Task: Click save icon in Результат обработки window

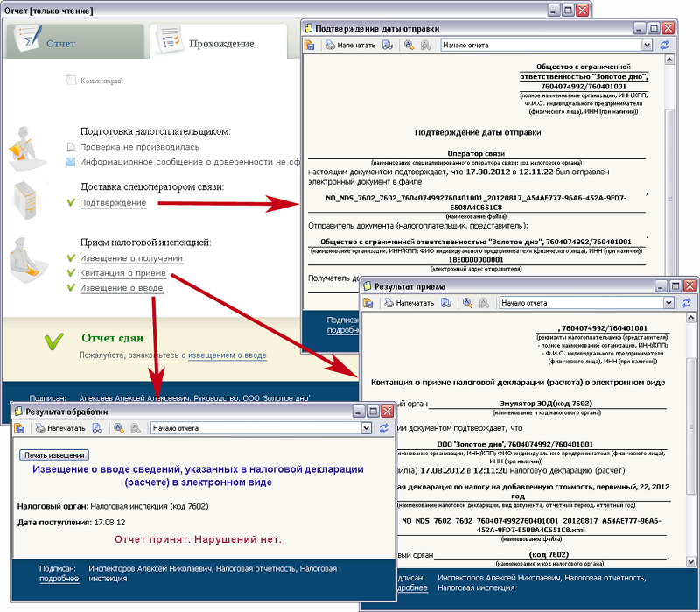Action: pos(19,428)
